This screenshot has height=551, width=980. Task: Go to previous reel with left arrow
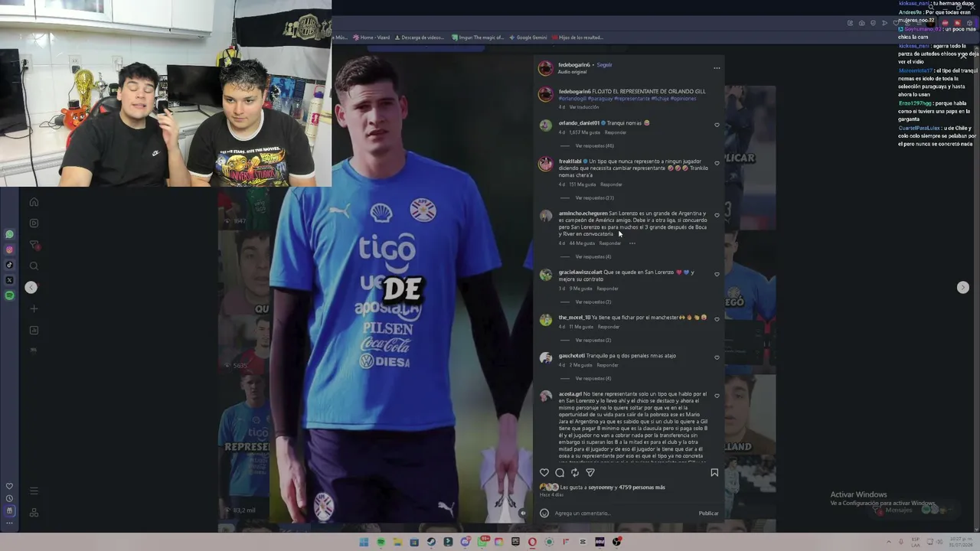(x=31, y=287)
